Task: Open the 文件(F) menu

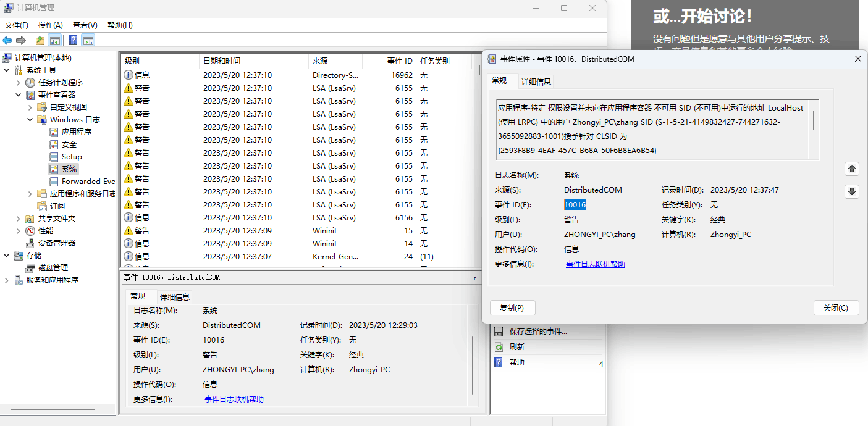Action: click(x=17, y=25)
